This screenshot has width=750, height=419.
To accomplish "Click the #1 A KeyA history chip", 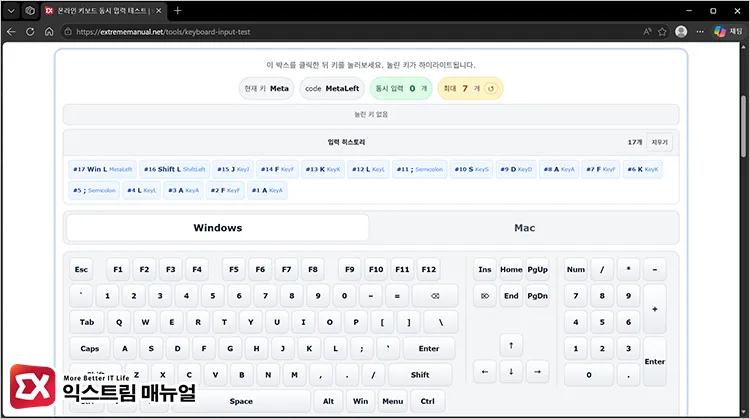I will tap(267, 190).
